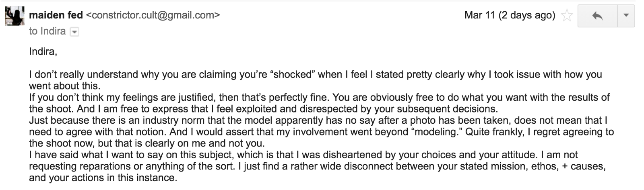The height and width of the screenshot is (190, 644).
Task: Click the line starting 'If you don't think'
Action: (x=320, y=98)
